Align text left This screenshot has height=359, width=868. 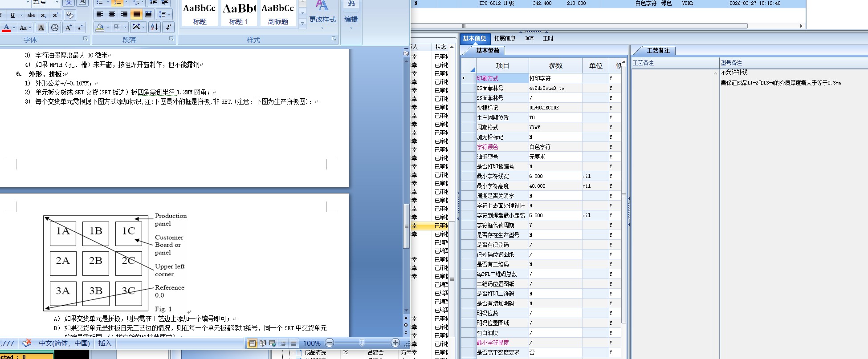click(100, 15)
